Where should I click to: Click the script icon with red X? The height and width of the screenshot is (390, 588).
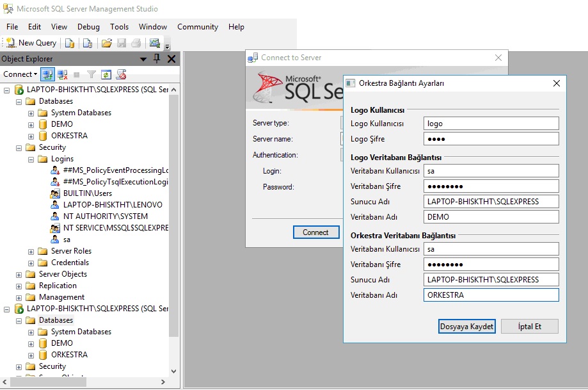[x=121, y=74]
